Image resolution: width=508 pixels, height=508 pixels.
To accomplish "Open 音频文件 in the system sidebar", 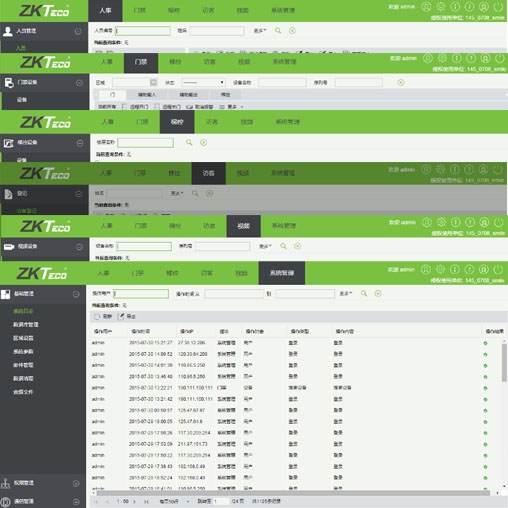I will click(23, 392).
